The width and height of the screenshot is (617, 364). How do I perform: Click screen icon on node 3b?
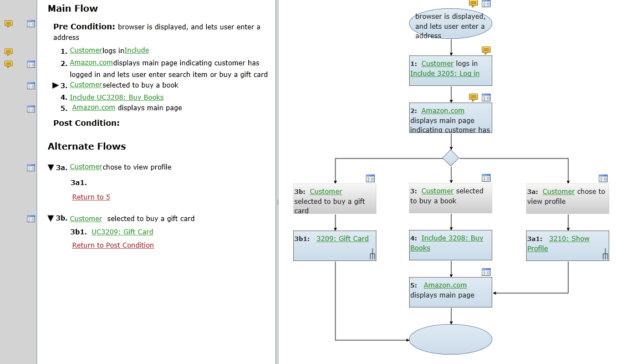pyautogui.click(x=370, y=178)
